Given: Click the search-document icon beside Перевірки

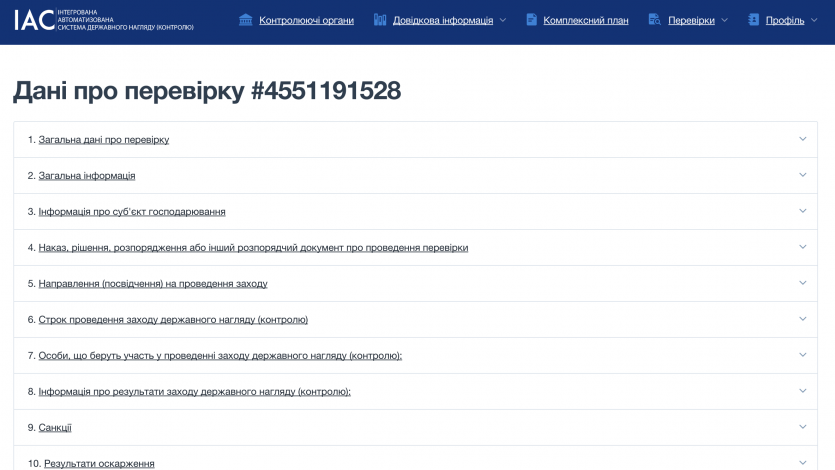Looking at the screenshot, I should click(654, 20).
